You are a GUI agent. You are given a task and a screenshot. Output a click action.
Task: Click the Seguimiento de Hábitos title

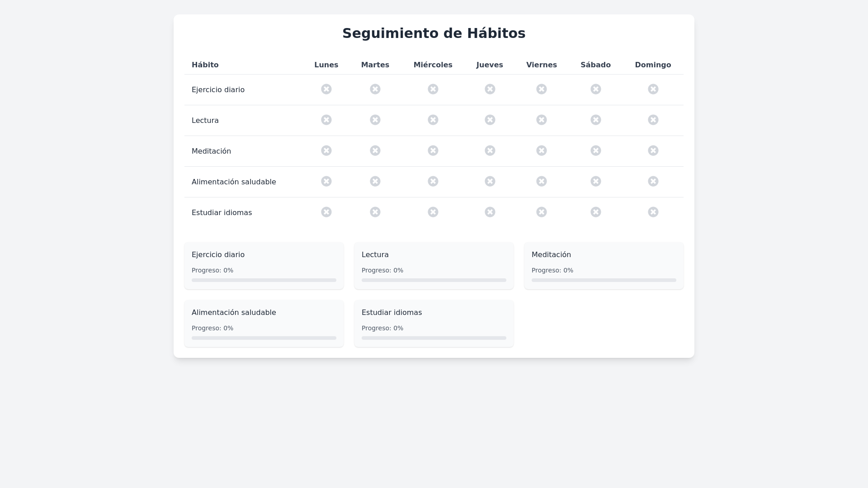[434, 33]
